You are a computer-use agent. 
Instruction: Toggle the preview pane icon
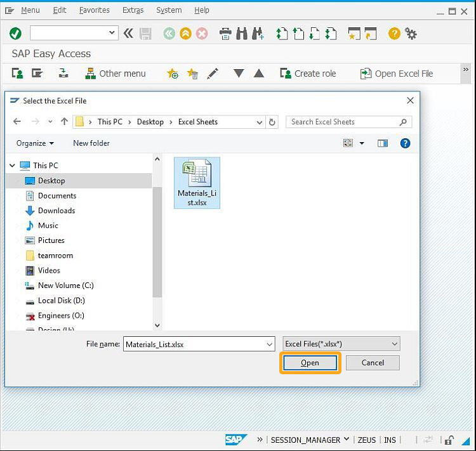pos(383,143)
